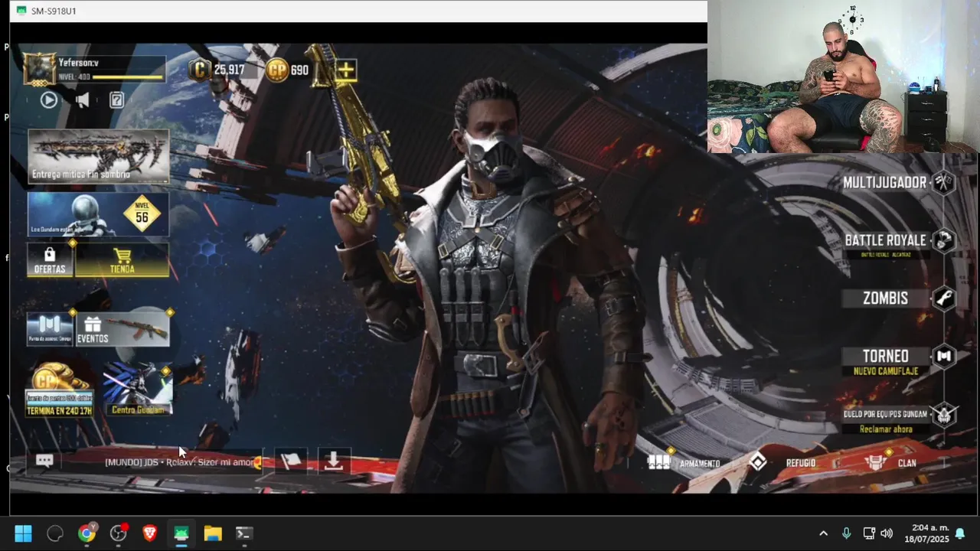Image resolution: width=980 pixels, height=551 pixels.
Task: Open the Eventos gift box icon
Action: [93, 324]
